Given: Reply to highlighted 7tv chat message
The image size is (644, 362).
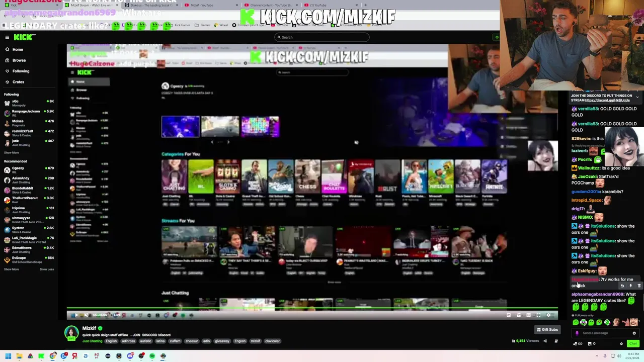Looking at the screenshot, I should (x=622, y=286).
